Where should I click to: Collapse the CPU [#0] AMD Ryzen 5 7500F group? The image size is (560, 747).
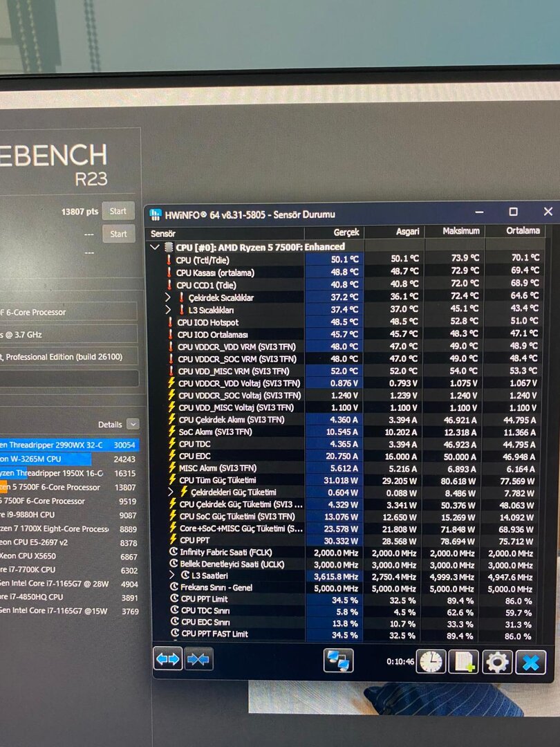tap(155, 247)
